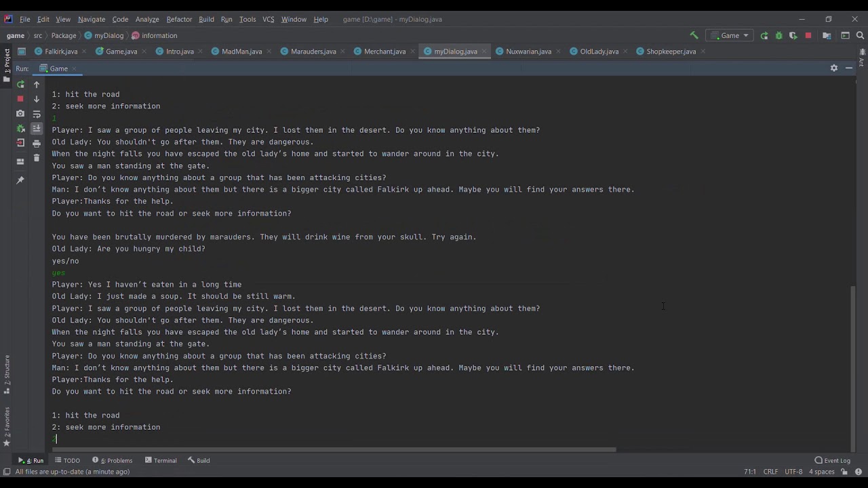Click the 'Package' breadcrumb
The image size is (868, 488).
pos(64,35)
